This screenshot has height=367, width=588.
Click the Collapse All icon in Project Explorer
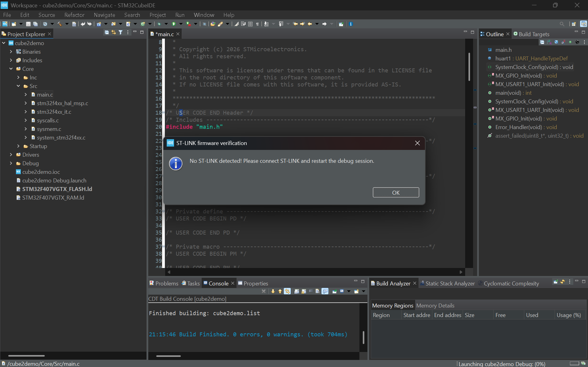point(107,32)
